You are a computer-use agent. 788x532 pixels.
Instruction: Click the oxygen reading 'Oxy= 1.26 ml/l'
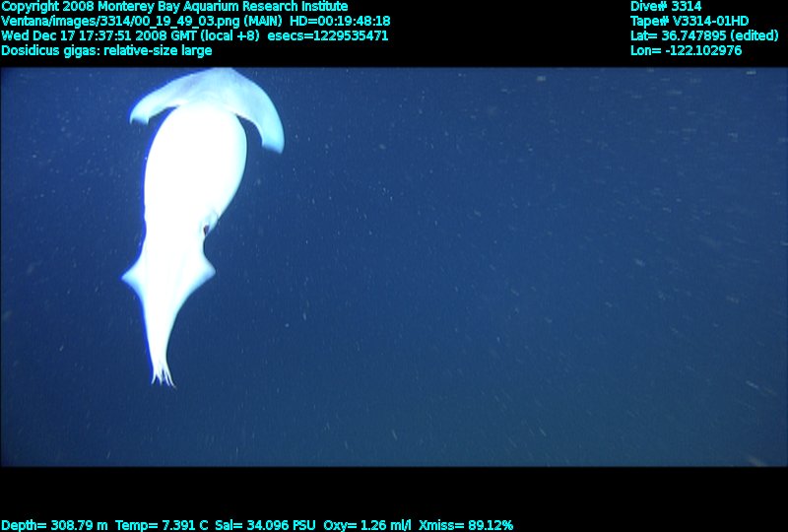tap(367, 525)
